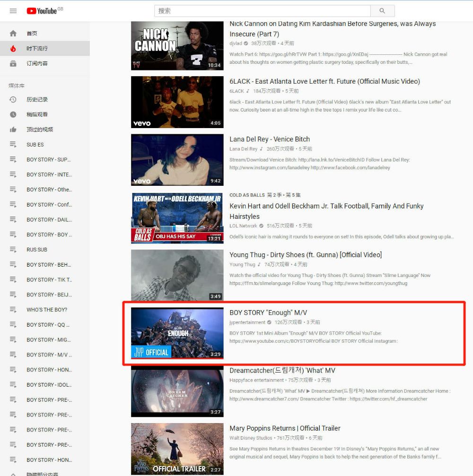Open the BOY STORY "Enough" M/V title
Viewport: 473px width, 476px height.
pyautogui.click(x=268, y=312)
